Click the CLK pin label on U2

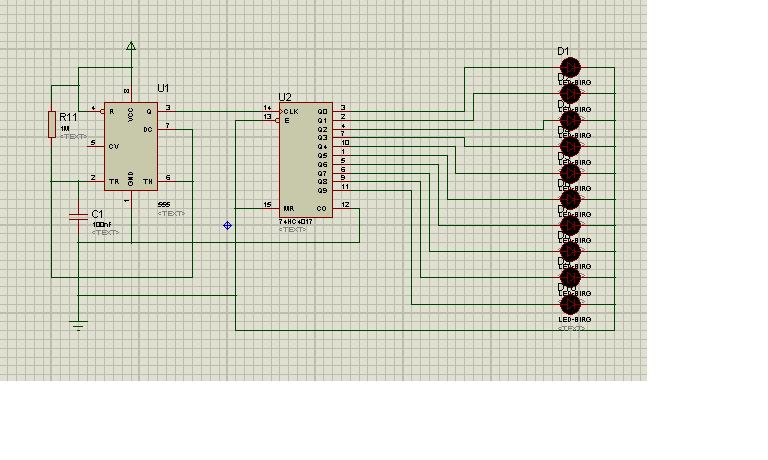point(291,112)
